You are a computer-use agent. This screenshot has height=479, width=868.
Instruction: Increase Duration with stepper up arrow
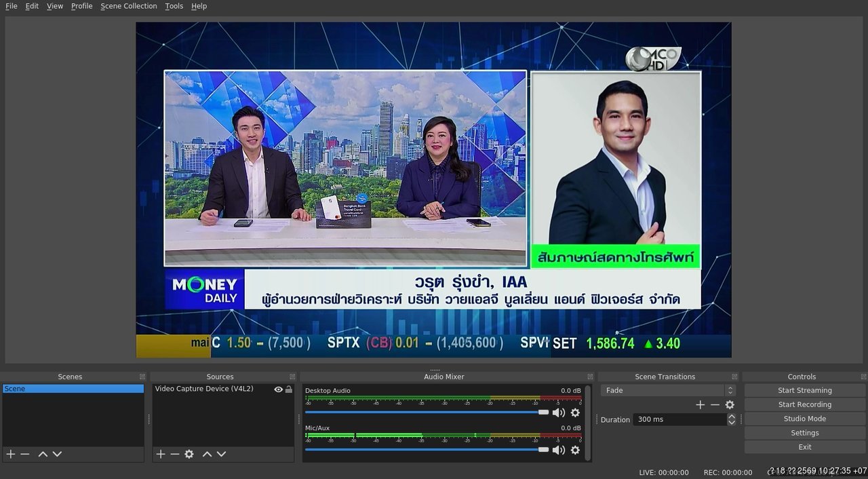[x=731, y=417]
